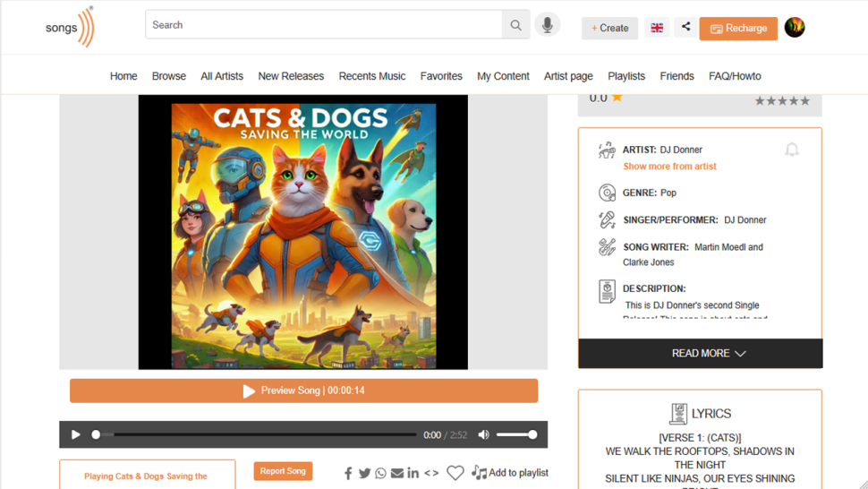
Task: Share song by email envelope icon
Action: (396, 473)
